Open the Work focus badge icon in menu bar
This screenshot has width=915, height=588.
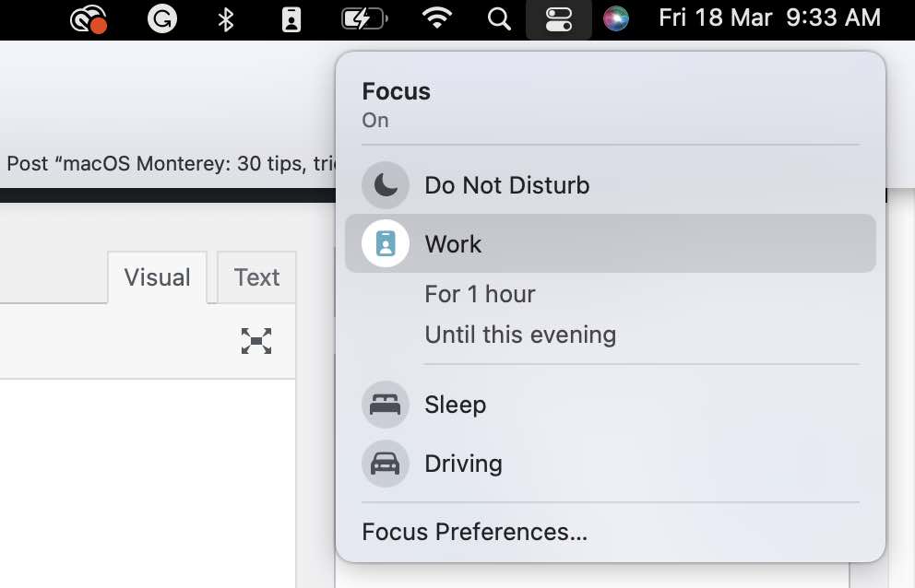pyautogui.click(x=291, y=18)
